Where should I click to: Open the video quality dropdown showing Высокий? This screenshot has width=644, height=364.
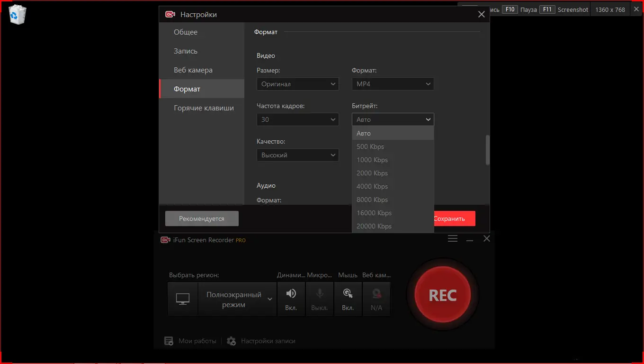[297, 155]
